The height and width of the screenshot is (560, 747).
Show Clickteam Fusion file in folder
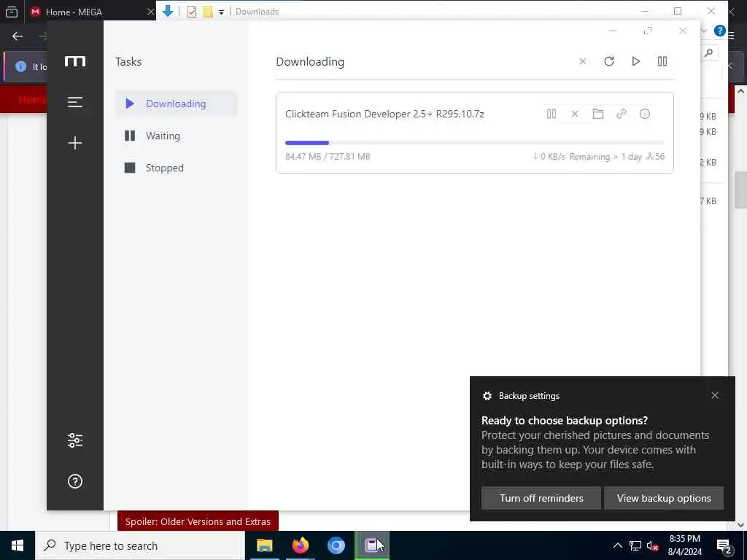tap(598, 114)
